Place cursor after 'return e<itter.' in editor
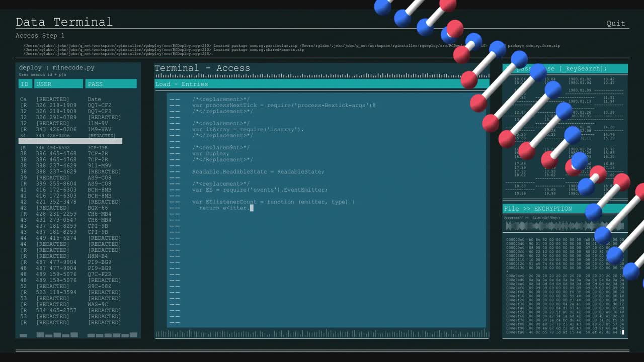The width and height of the screenshot is (644, 362). pyautogui.click(x=252, y=208)
